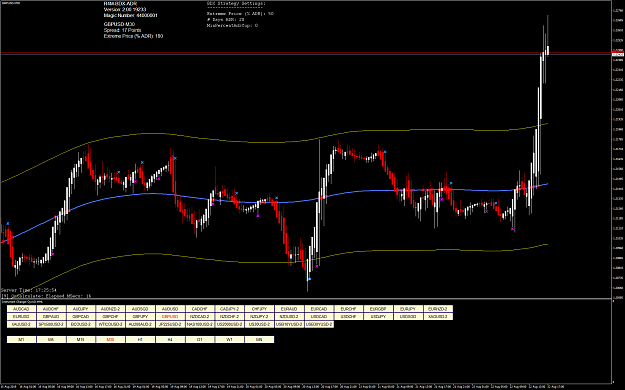Open the AUDJPY symbol chart

(x=81, y=309)
